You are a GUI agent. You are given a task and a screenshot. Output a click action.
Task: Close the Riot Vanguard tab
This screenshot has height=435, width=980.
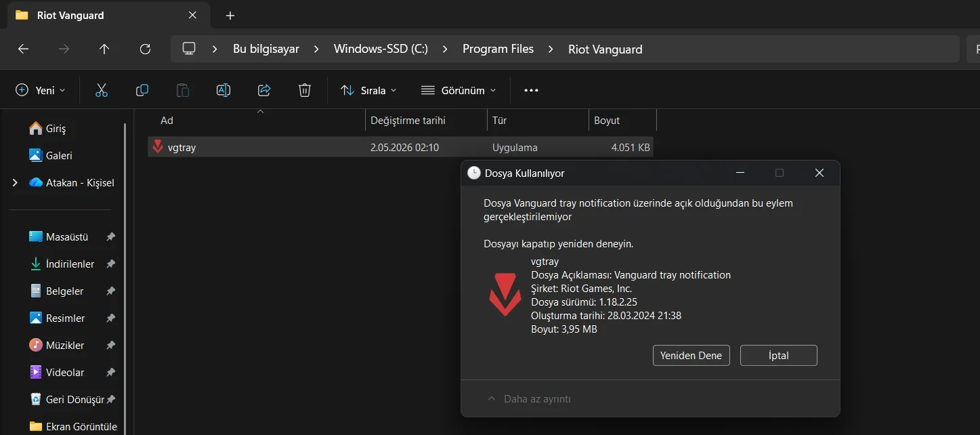pyautogui.click(x=192, y=15)
